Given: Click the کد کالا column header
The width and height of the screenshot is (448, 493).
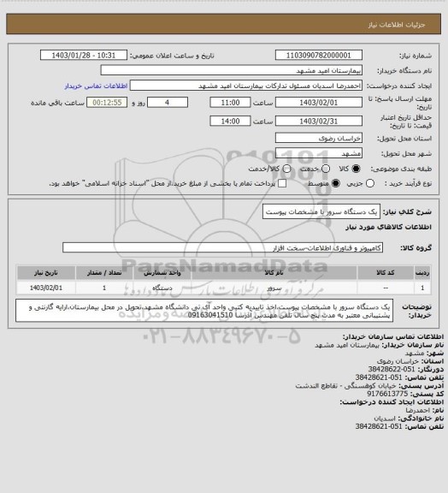Looking at the screenshot, I should (386, 272).
